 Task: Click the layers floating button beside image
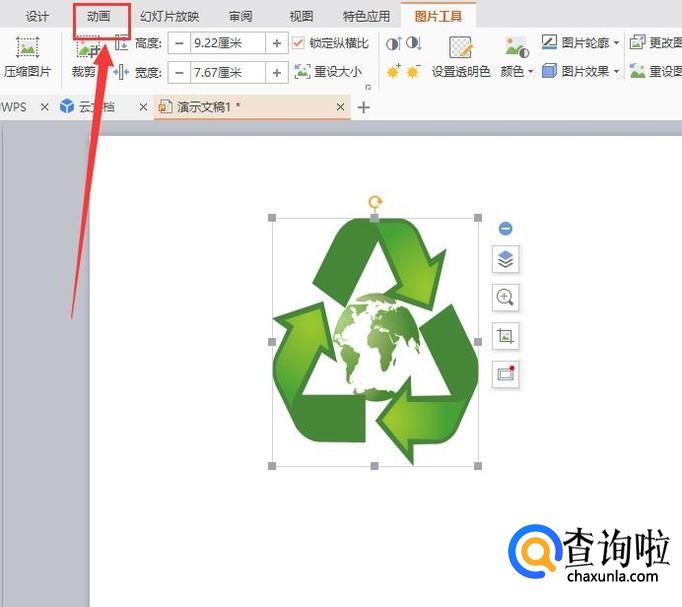click(505, 260)
